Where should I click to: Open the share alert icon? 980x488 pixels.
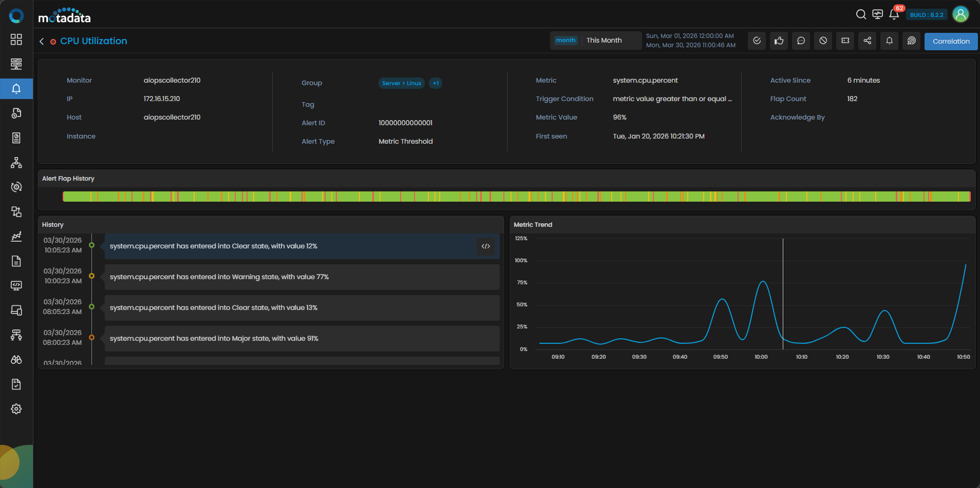[x=867, y=41]
